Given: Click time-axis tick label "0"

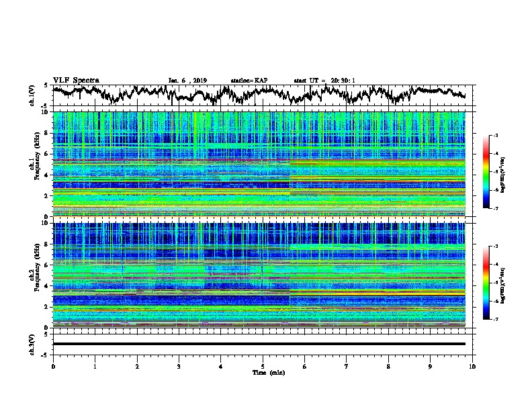Looking at the screenshot, I should (x=53, y=367).
